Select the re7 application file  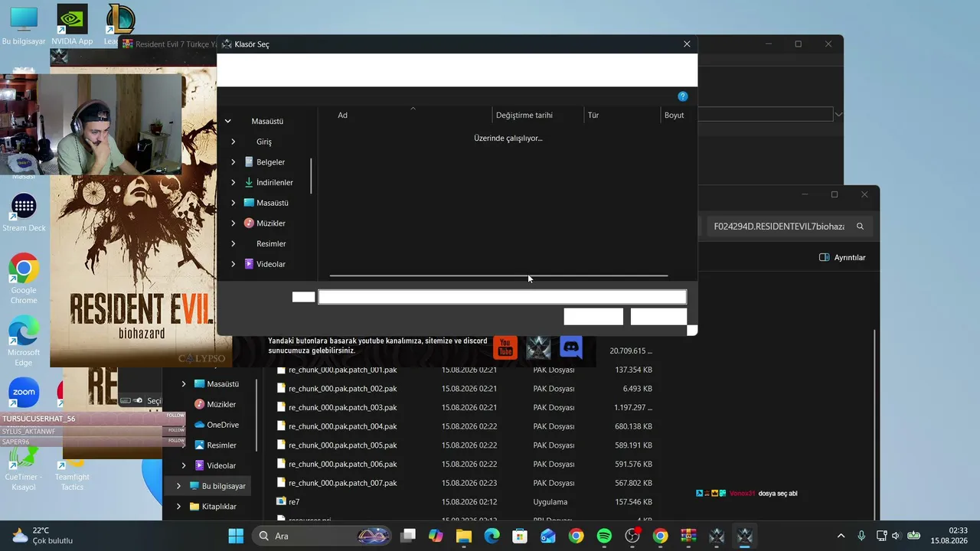point(288,502)
